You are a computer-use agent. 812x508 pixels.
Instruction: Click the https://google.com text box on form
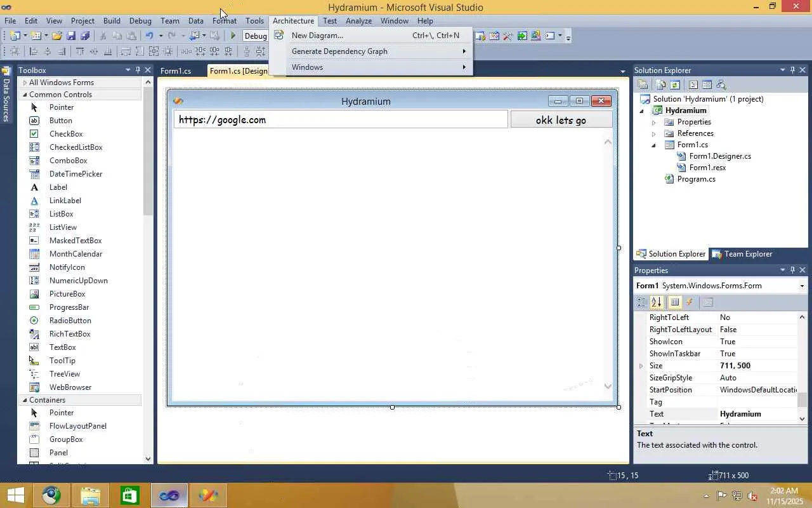pyautogui.click(x=341, y=119)
